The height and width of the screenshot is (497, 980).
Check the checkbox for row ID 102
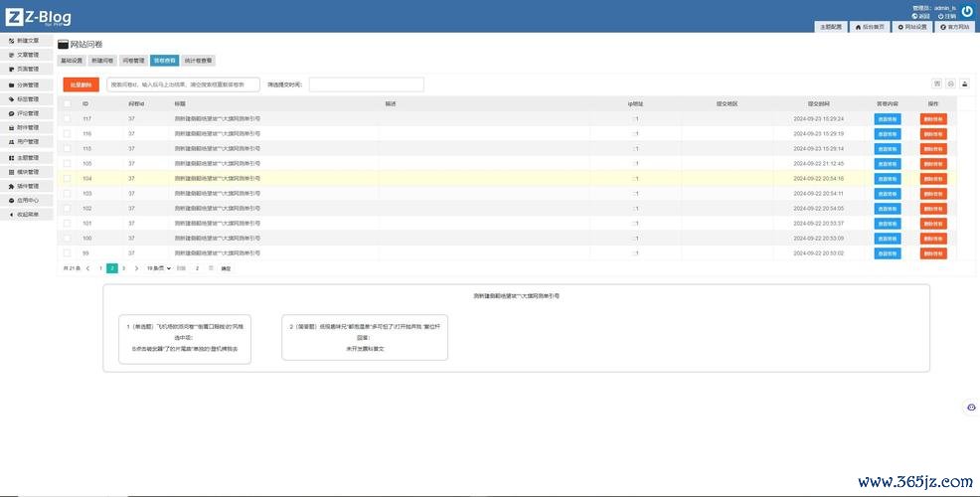tap(67, 208)
